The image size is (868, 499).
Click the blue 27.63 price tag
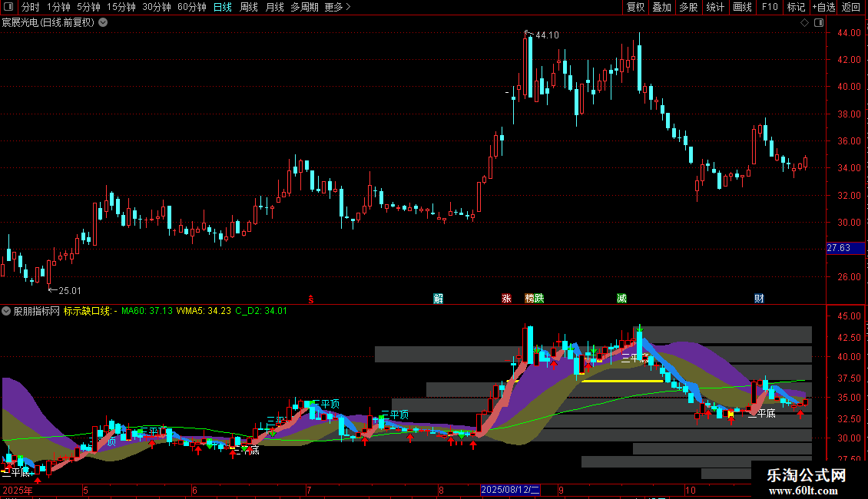[x=845, y=249]
